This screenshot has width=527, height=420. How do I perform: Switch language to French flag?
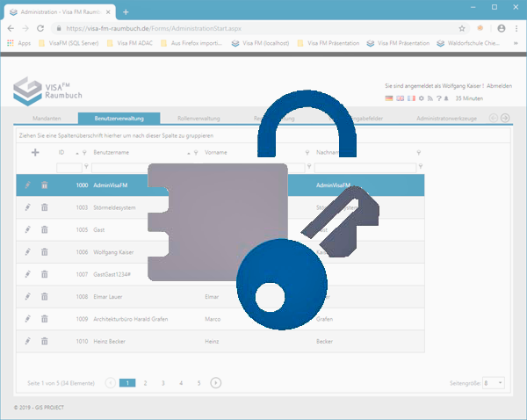coord(411,98)
